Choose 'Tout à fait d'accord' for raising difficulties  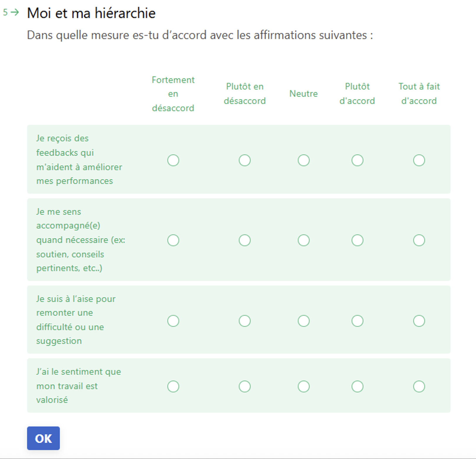click(x=419, y=321)
